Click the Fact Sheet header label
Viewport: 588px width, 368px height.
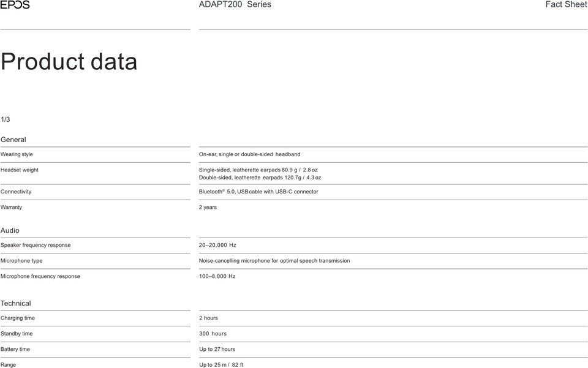[566, 4]
